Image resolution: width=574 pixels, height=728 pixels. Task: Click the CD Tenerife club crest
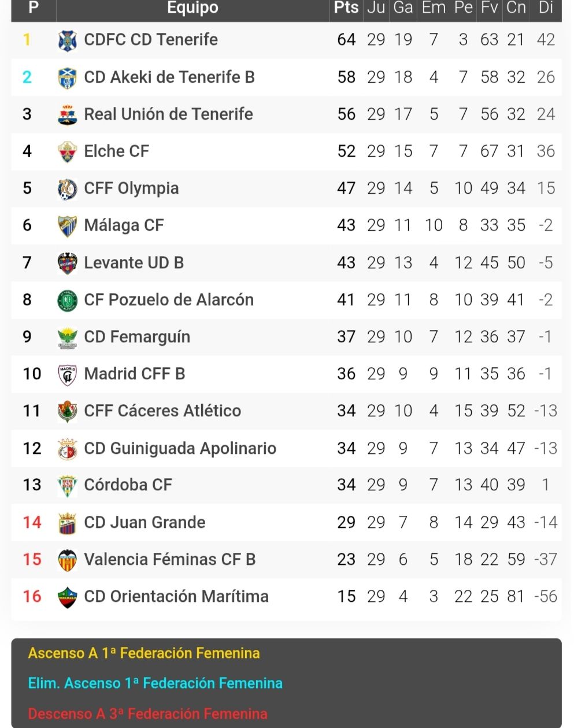tap(68, 40)
